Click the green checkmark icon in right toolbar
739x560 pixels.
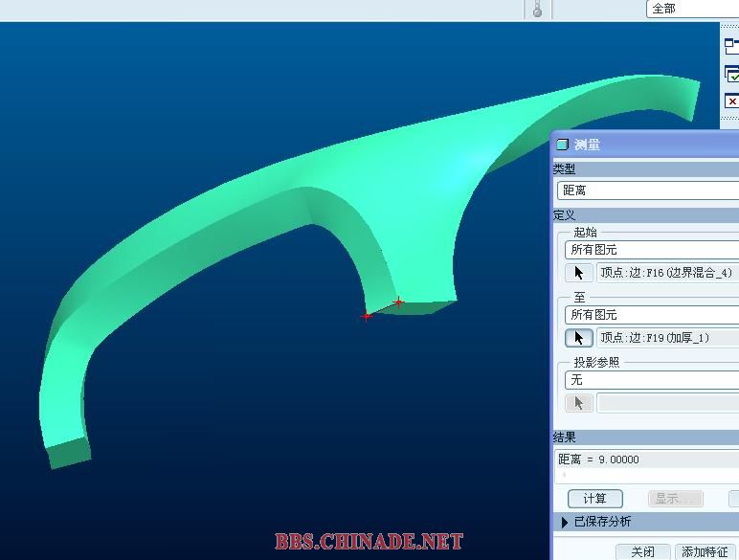[x=731, y=74]
